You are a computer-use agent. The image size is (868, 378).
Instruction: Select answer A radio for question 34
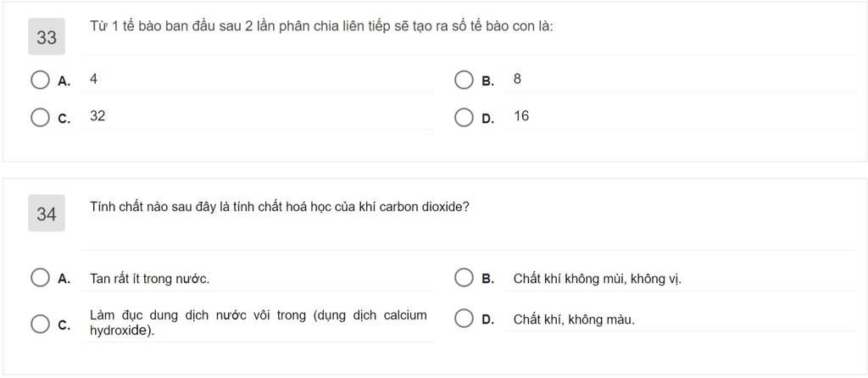click(x=40, y=278)
